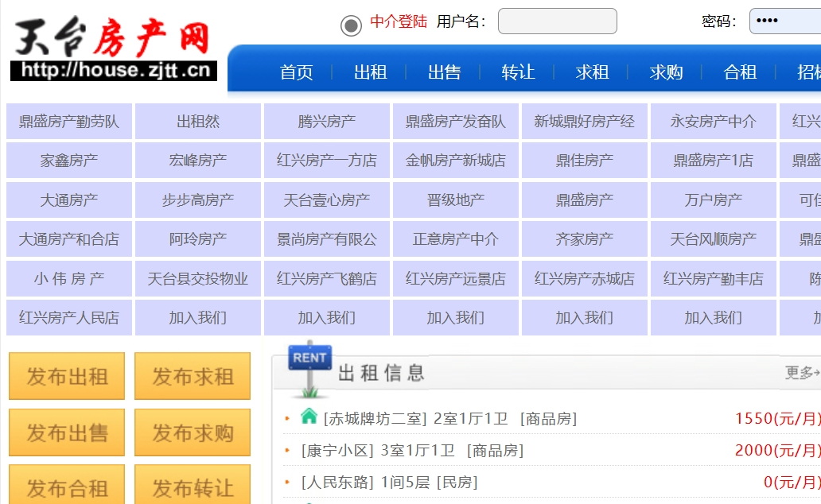Open the 人民东路 1间5层 listing
Image resolution: width=821 pixels, height=504 pixels.
390,482
